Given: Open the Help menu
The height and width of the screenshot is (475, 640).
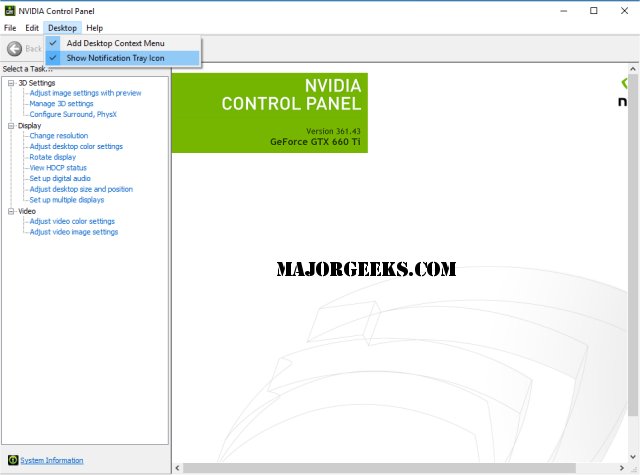Looking at the screenshot, I should pyautogui.click(x=94, y=28).
